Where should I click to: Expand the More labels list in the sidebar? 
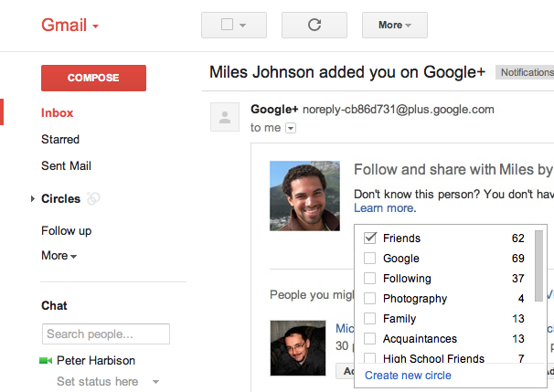(x=59, y=255)
